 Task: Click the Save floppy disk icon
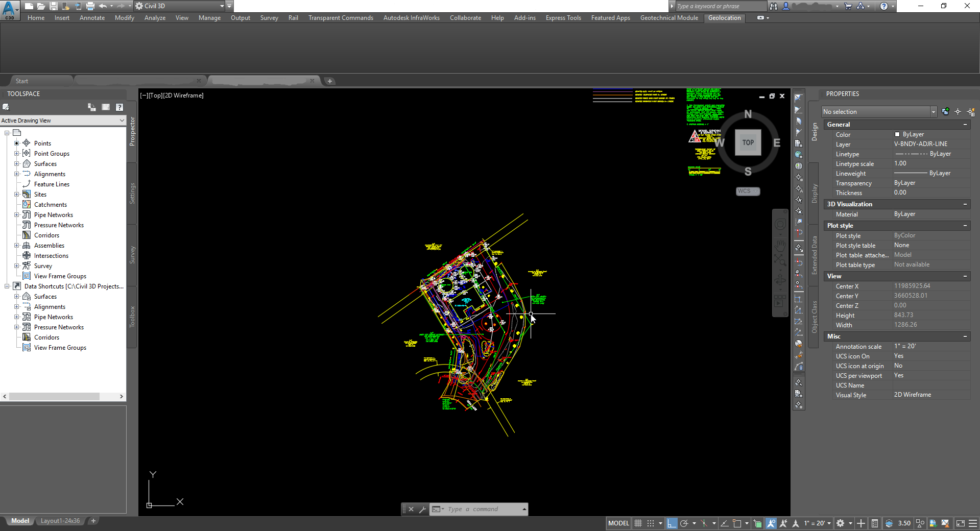(x=53, y=6)
